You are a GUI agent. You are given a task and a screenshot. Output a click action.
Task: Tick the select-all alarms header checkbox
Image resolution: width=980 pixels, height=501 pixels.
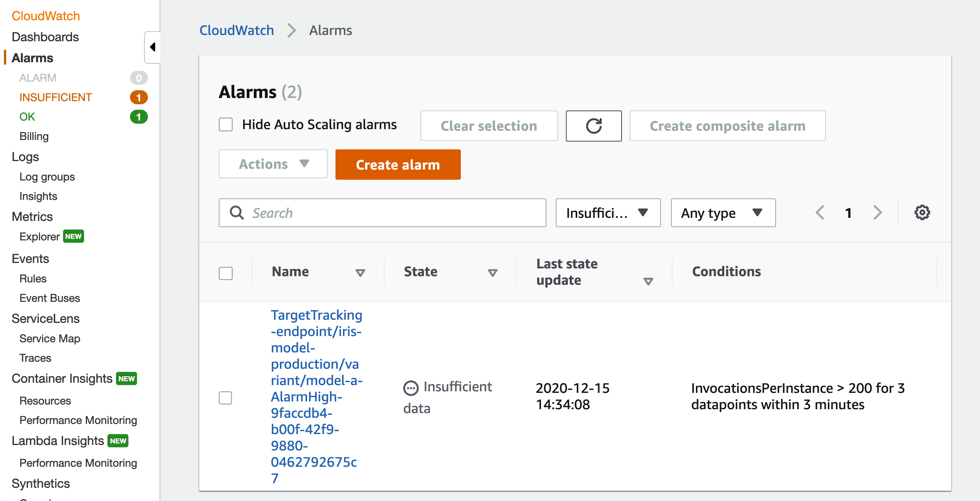point(226,273)
